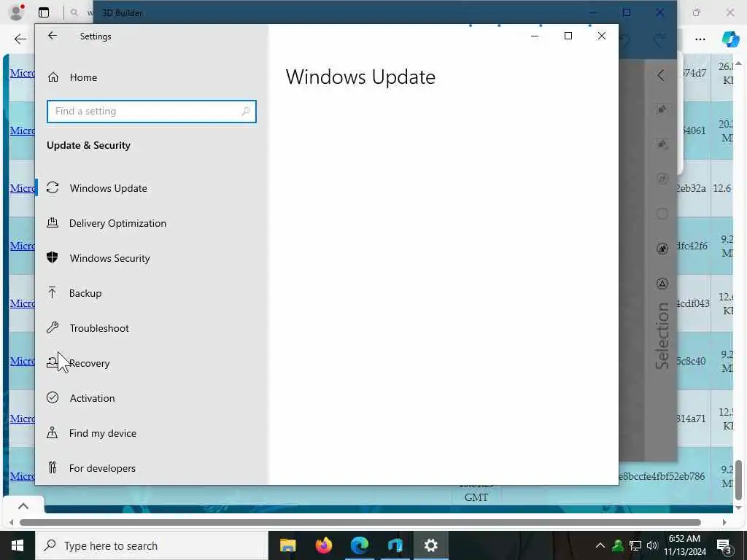Viewport: 747px width, 560px height.
Task: Open Troubleshoot settings
Action: (152, 328)
